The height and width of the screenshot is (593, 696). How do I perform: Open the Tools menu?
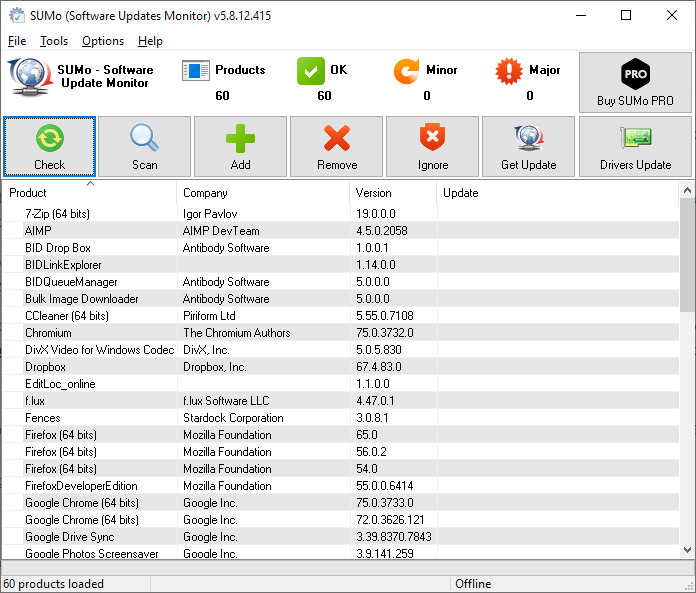click(54, 41)
